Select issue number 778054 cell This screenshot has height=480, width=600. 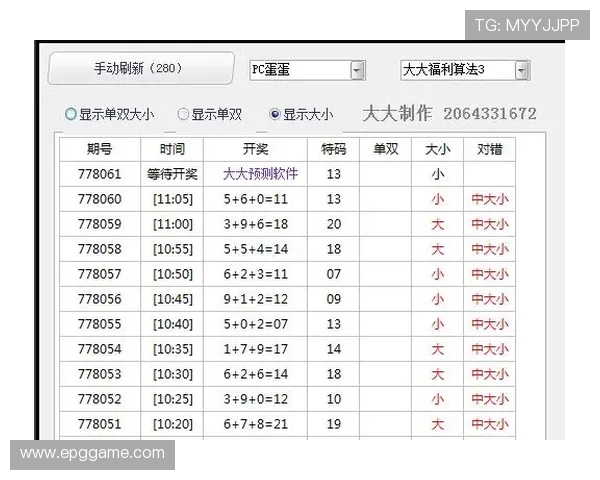tap(100, 349)
